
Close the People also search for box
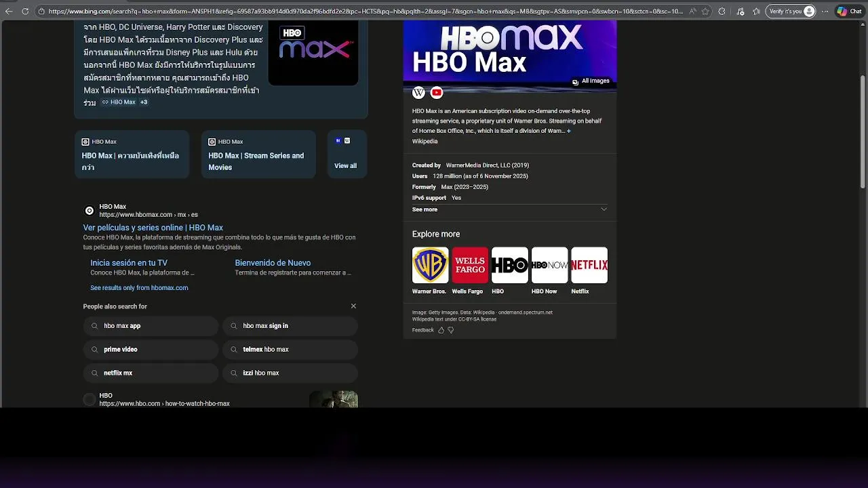pyautogui.click(x=353, y=306)
